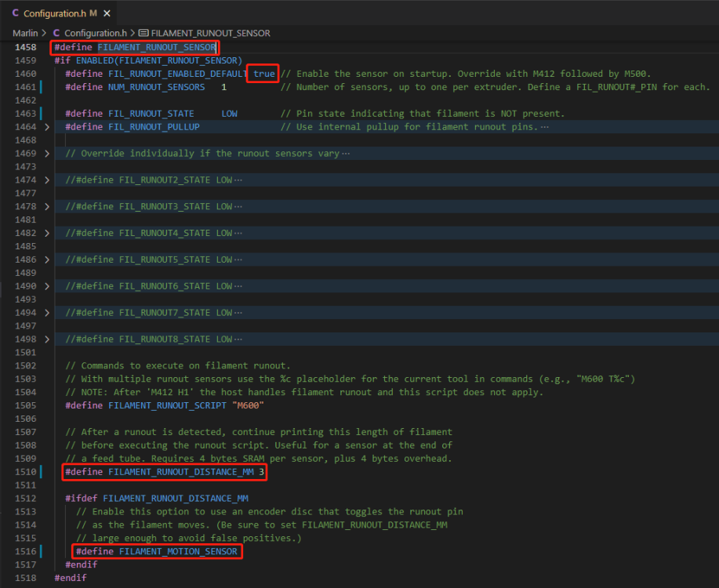Select the Configuration.h tab
The image size is (719, 588).
click(59, 13)
